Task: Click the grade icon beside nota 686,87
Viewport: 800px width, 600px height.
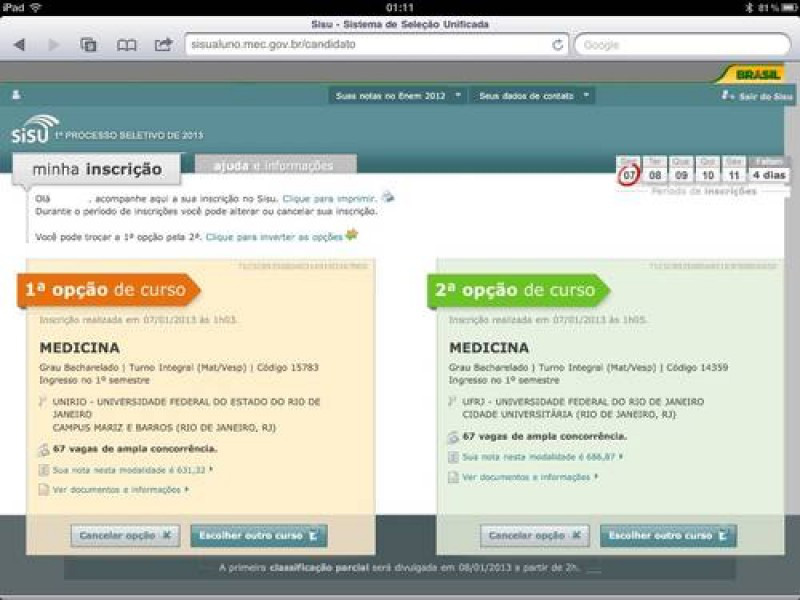Action: [453, 457]
